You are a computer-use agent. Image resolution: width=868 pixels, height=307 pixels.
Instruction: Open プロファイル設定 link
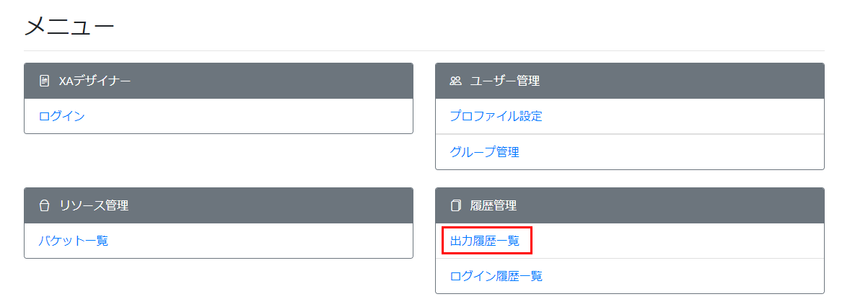(496, 116)
